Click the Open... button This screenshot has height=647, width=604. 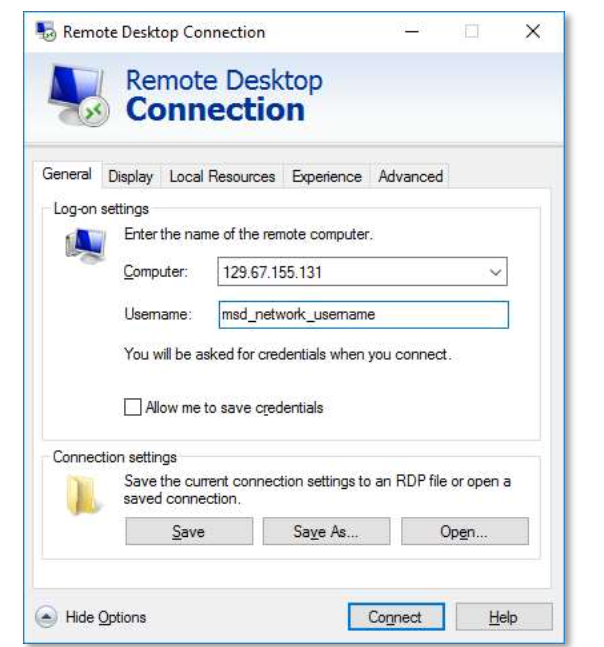click(x=465, y=531)
